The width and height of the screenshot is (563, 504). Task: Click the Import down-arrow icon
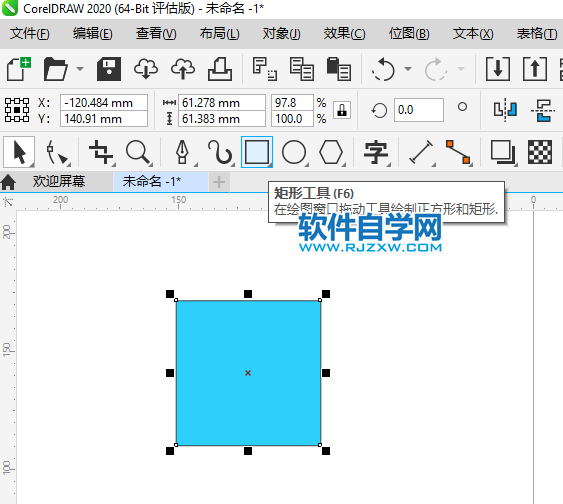pyautogui.click(x=498, y=69)
